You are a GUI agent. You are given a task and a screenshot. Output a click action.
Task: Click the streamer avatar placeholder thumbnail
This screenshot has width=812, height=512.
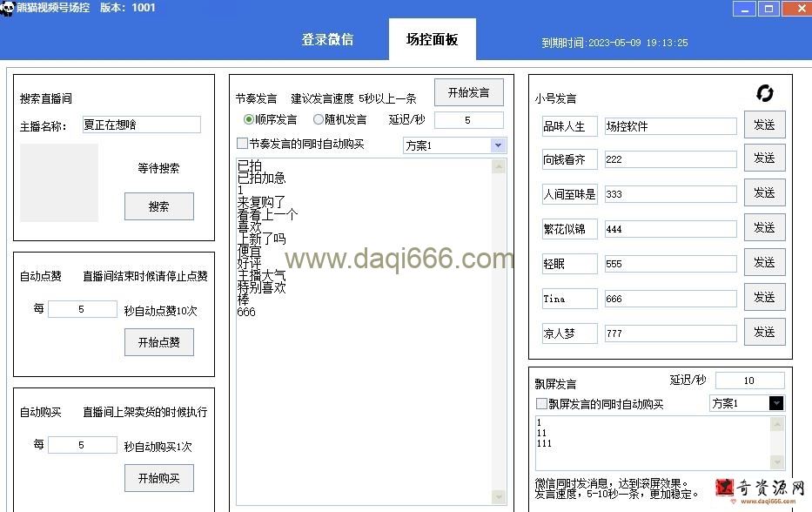tap(59, 183)
